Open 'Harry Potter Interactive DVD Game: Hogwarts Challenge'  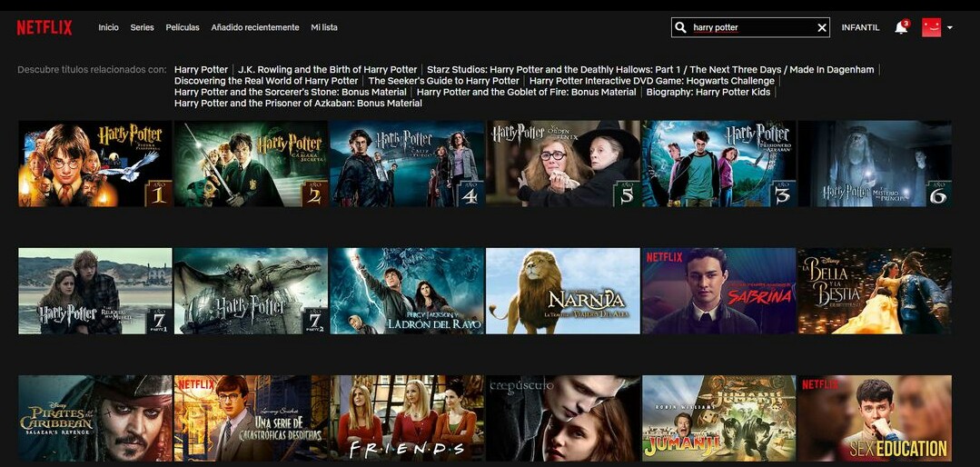652,81
